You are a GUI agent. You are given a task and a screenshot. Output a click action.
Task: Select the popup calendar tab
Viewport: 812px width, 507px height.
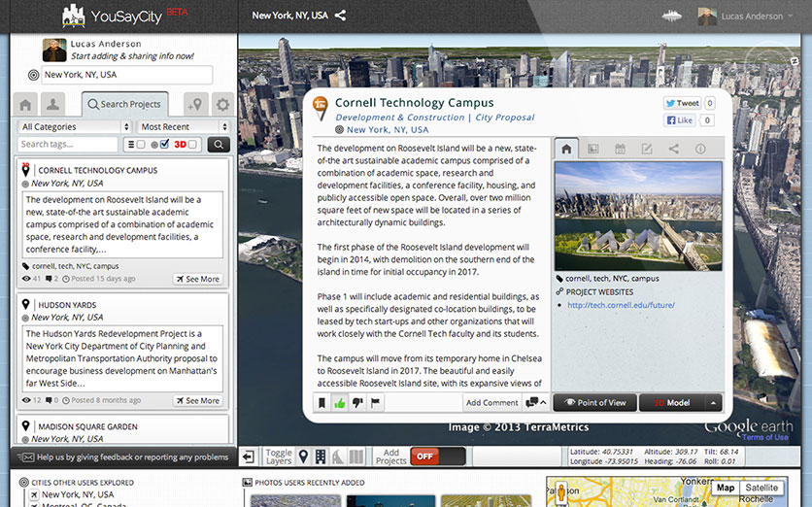620,150
